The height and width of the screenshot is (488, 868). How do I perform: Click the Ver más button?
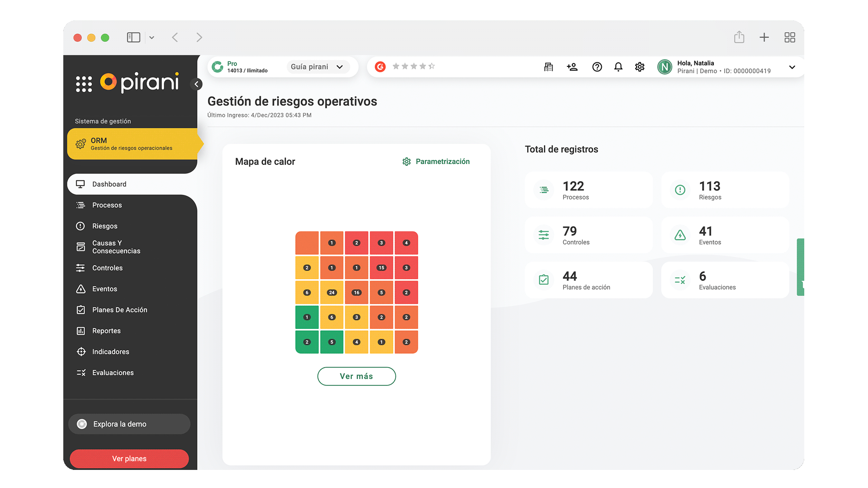(356, 376)
